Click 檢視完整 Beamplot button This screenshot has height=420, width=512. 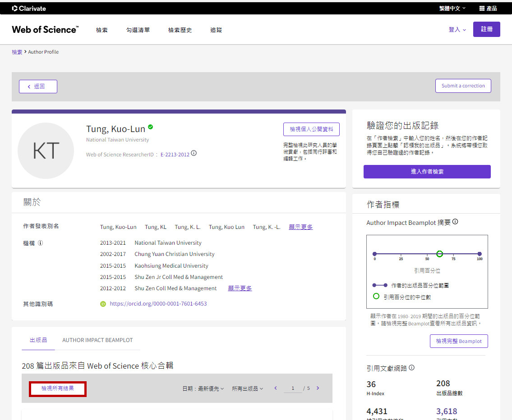(x=459, y=341)
